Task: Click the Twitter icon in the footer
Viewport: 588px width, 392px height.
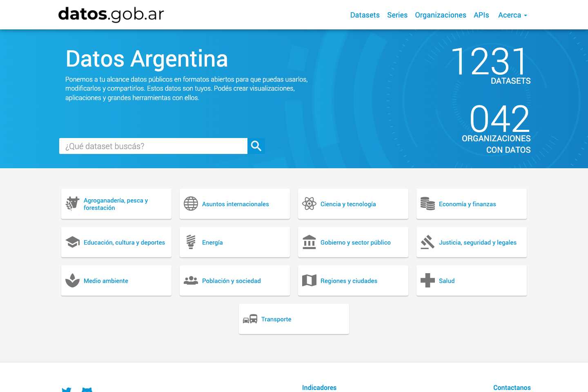Action: pyautogui.click(x=66, y=389)
